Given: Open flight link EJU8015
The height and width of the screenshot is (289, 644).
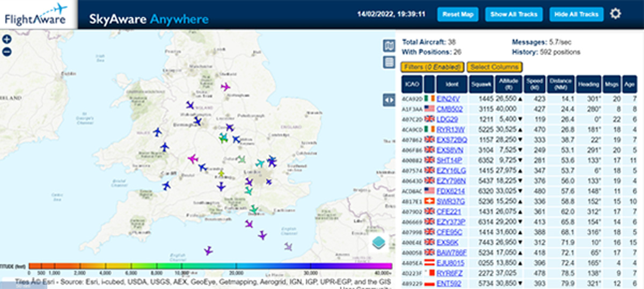Looking at the screenshot, I should (451, 262).
